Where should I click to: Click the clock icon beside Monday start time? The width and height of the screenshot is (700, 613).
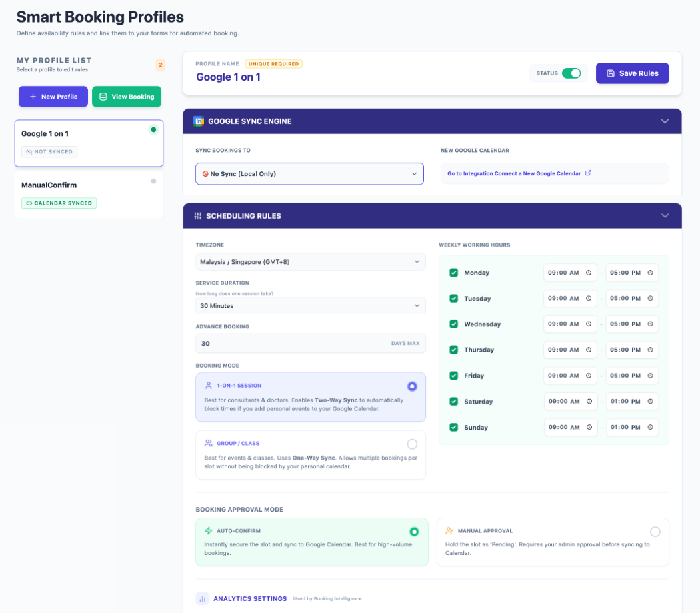pos(589,273)
